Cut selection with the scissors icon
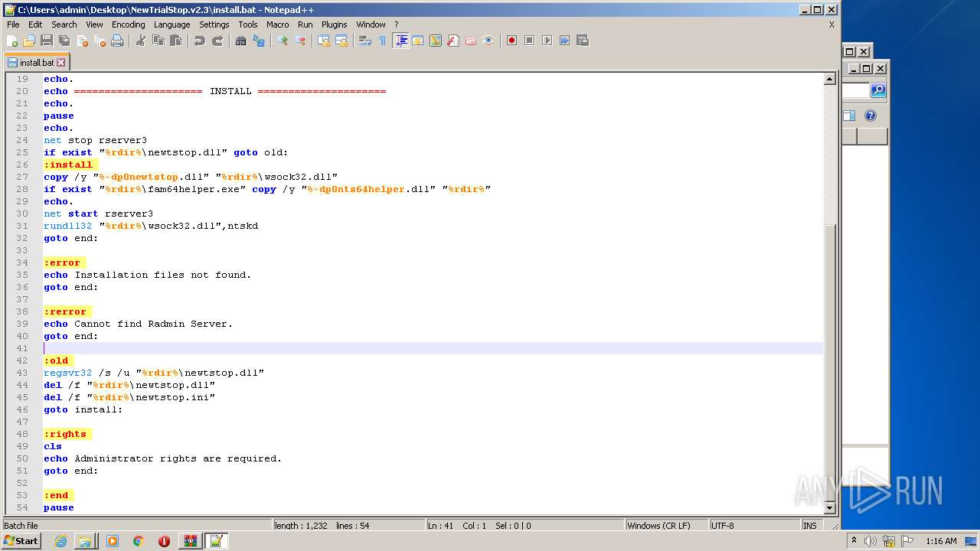Viewport: 980px width, 551px height. (x=141, y=41)
